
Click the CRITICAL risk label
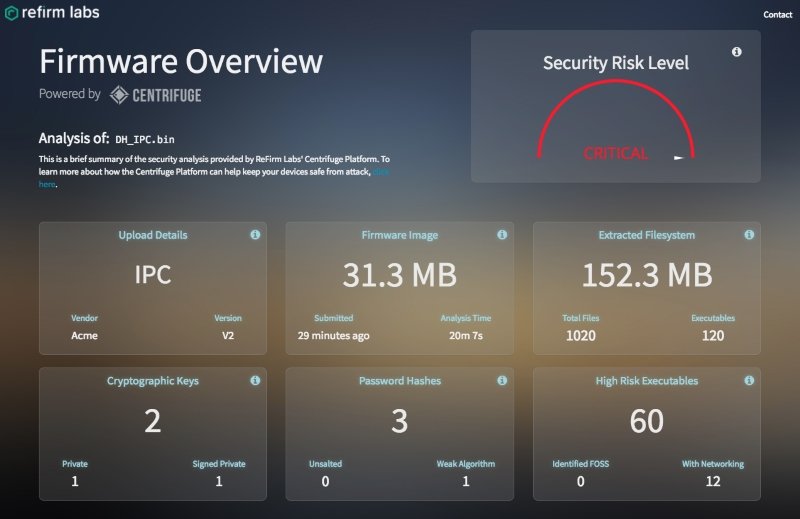[x=615, y=153]
